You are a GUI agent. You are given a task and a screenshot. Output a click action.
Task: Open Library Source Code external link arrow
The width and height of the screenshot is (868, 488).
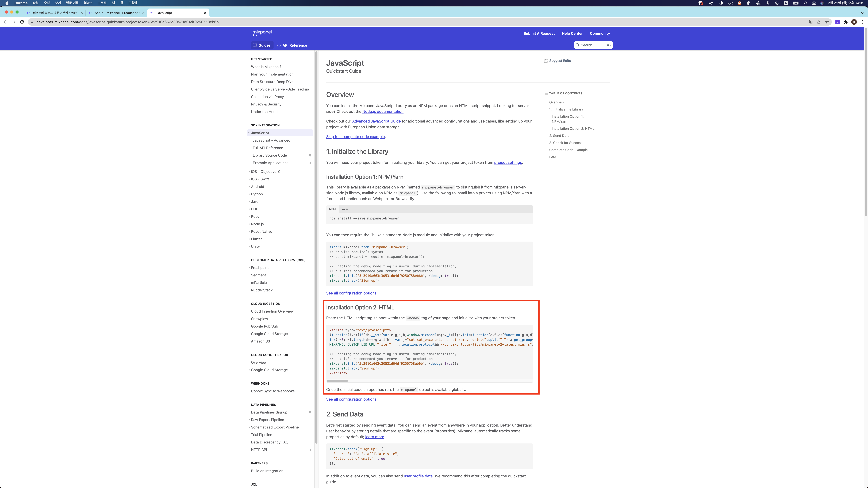click(x=310, y=155)
